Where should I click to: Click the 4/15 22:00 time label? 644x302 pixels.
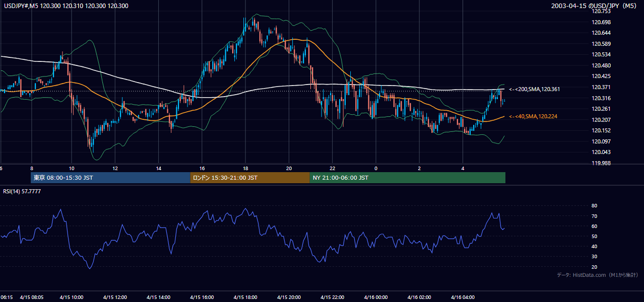pos(332,297)
